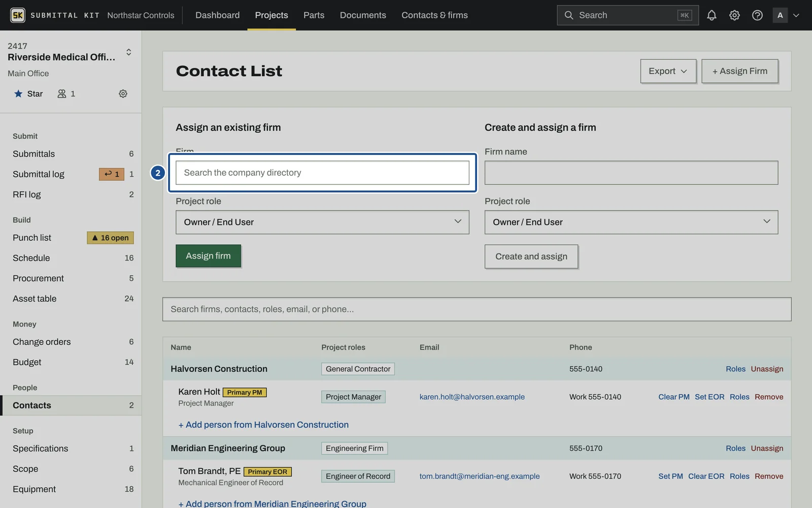Open project settings gear in sidebar
This screenshot has width=812, height=508.
click(123, 93)
